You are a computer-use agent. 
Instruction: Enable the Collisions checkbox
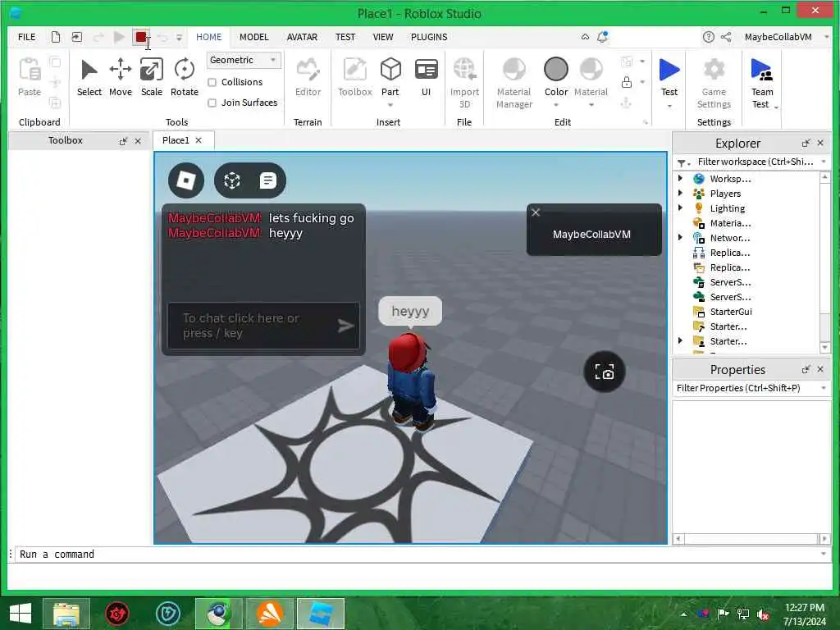212,82
